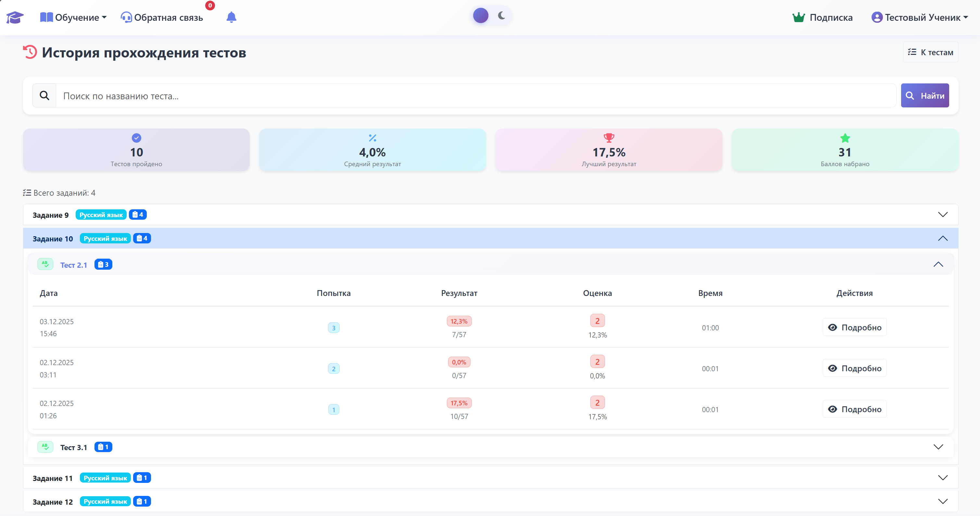Click the Всего заданий: 4 label
980x516 pixels.
[59, 193]
